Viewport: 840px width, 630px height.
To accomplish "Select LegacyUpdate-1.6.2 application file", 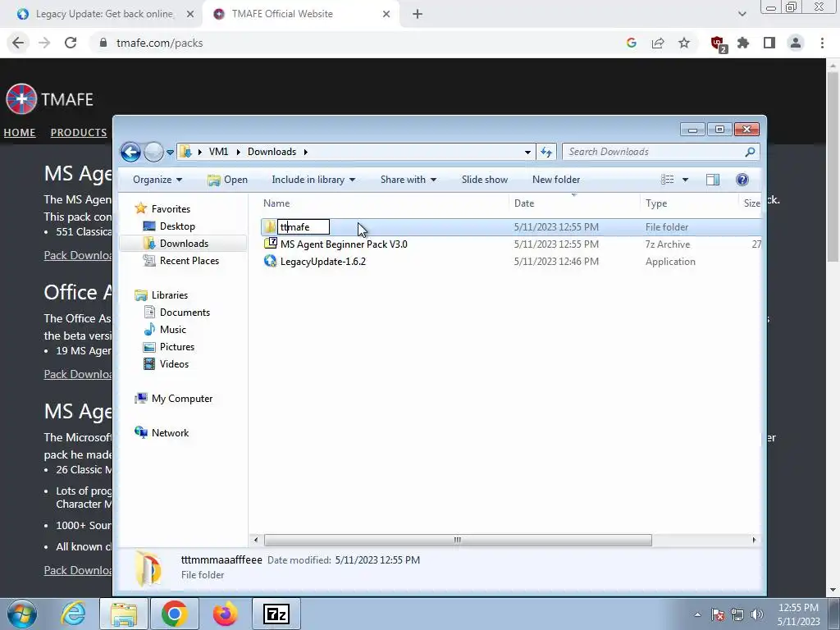I will 322,262.
